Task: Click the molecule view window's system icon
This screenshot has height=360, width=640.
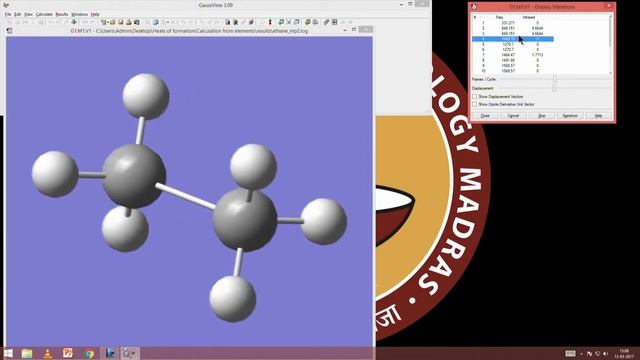Action: click(x=9, y=31)
